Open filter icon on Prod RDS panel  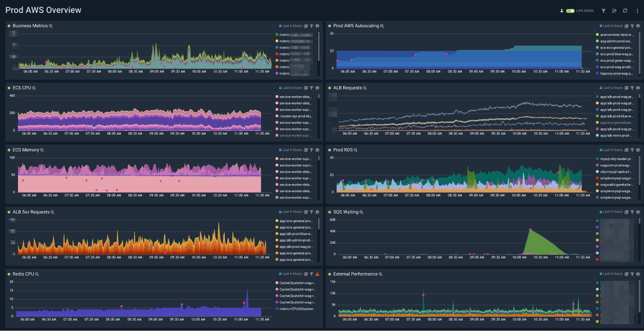[632, 150]
